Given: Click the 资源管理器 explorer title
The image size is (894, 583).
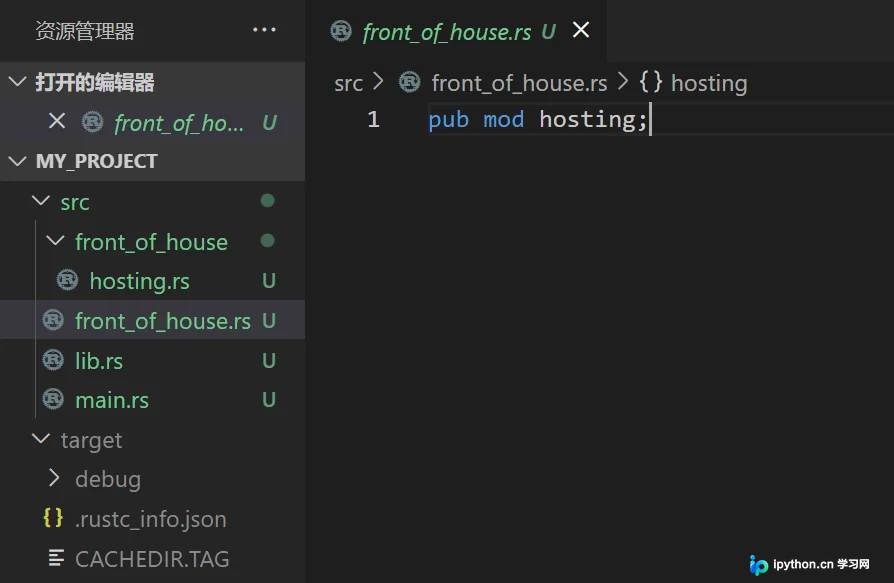Looking at the screenshot, I should click(x=85, y=31).
